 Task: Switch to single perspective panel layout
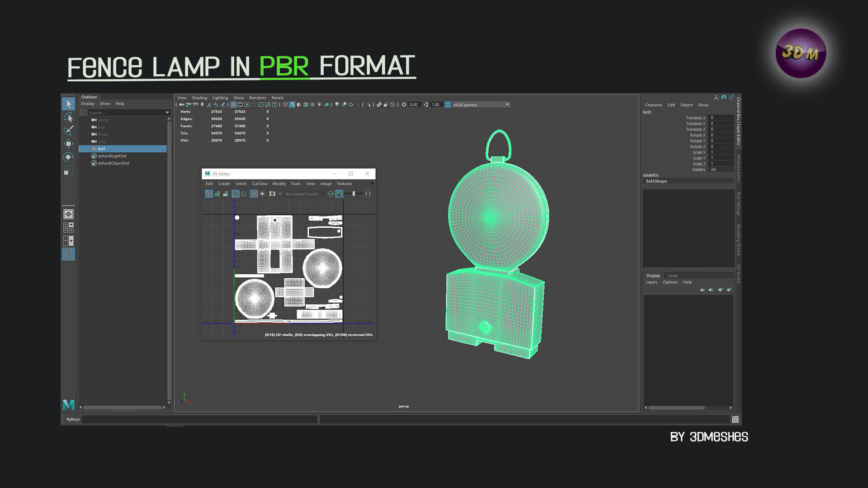pos(68,214)
